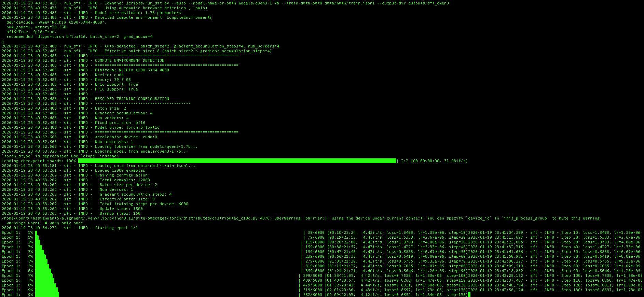
Task: Click the green cursor block after step=138
Action: coord(469,295)
